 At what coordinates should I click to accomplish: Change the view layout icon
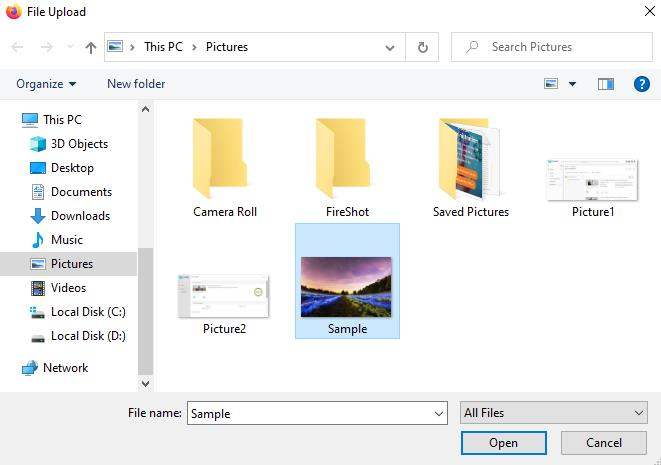click(551, 83)
